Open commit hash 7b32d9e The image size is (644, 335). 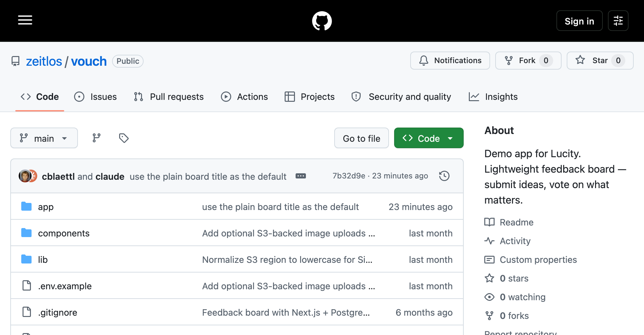pyautogui.click(x=349, y=176)
